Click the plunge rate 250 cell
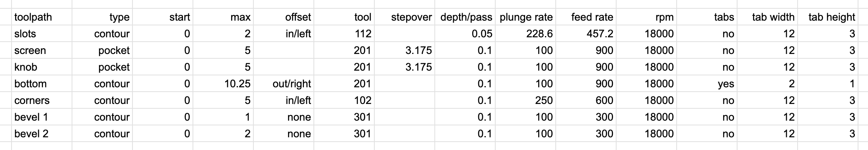The image size is (868, 150). (525, 100)
